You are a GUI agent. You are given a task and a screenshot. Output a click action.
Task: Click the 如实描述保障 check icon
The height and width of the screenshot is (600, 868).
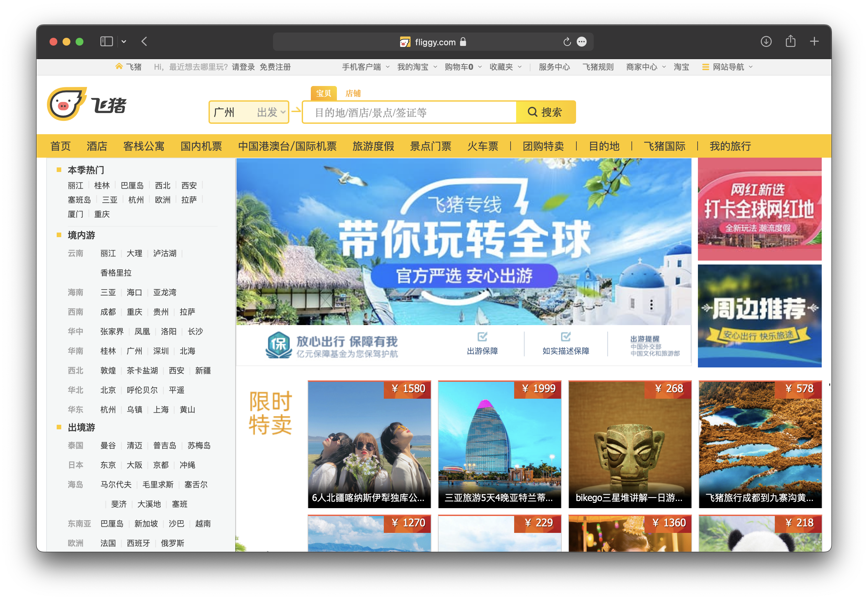[565, 337]
